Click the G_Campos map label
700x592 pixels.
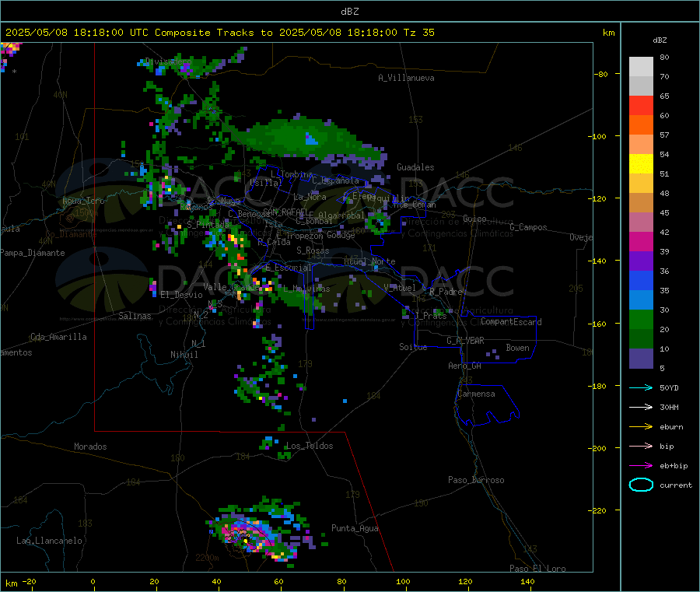(x=528, y=227)
